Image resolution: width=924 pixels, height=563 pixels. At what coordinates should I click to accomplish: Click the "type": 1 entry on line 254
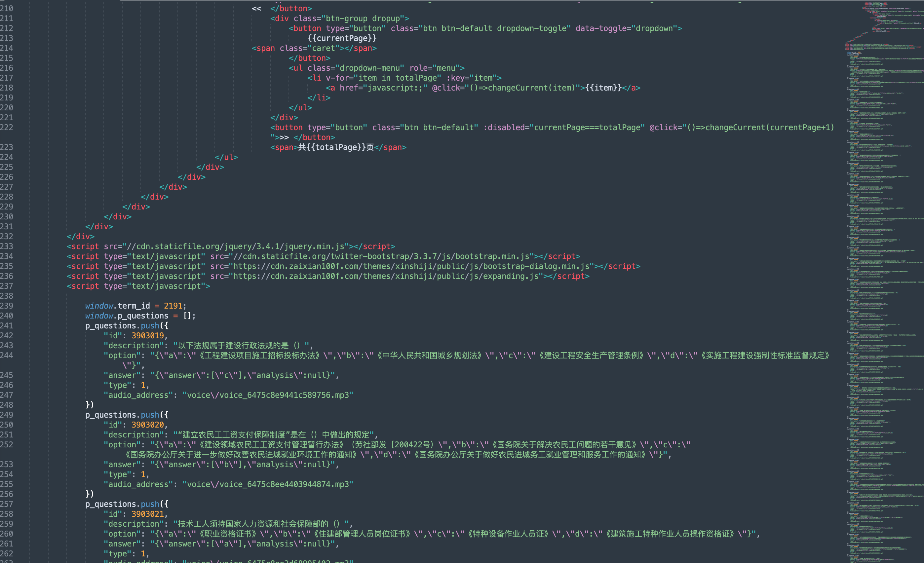click(x=126, y=474)
